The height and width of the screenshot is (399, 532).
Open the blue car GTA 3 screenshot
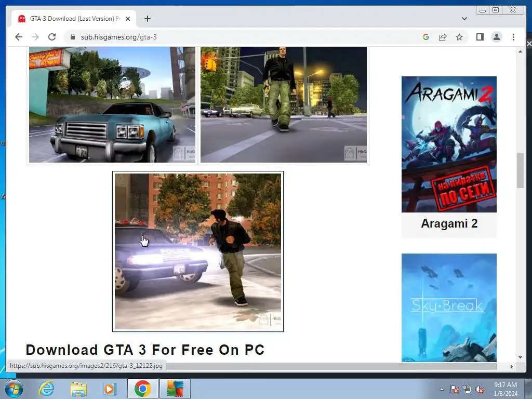112,104
